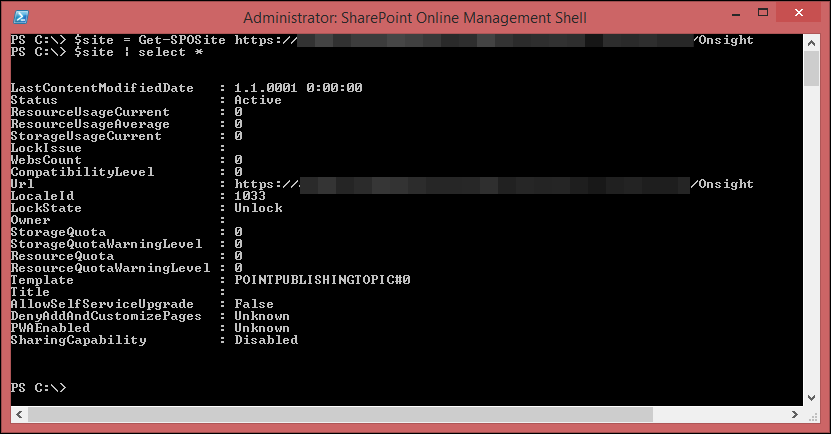Viewport: 831px width, 434px height.
Task: Click the PowerShell icon in title bar
Action: [20, 17]
